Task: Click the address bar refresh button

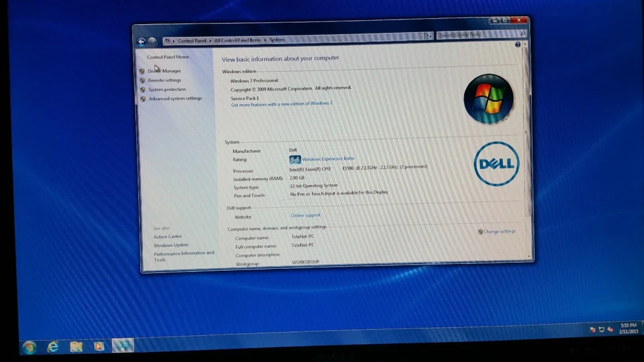Action: pos(429,36)
